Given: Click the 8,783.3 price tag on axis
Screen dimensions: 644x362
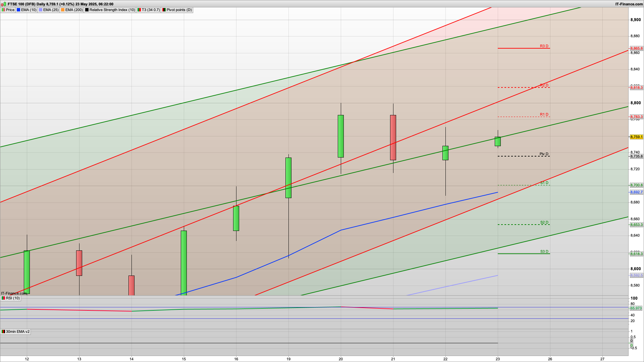Looking at the screenshot, I should pyautogui.click(x=636, y=117).
